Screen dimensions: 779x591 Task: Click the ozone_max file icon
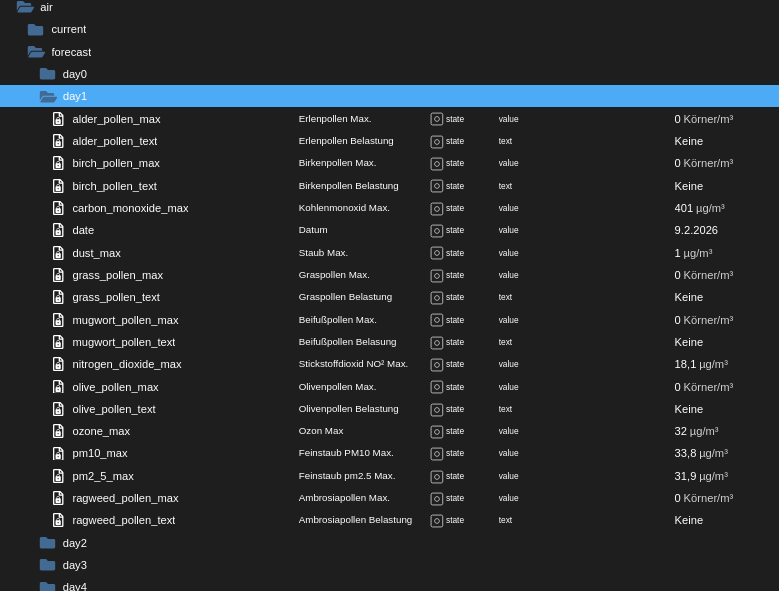58,431
